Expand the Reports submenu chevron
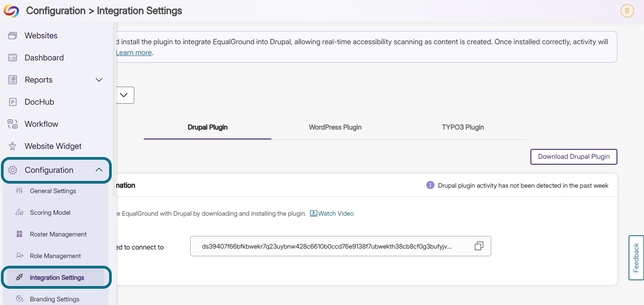Image resolution: width=644 pixels, height=305 pixels. pyautogui.click(x=99, y=80)
